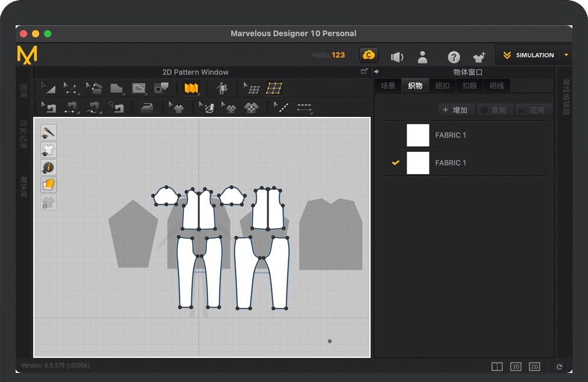Click the megaphone announcements icon
The image size is (588, 382).
[396, 57]
